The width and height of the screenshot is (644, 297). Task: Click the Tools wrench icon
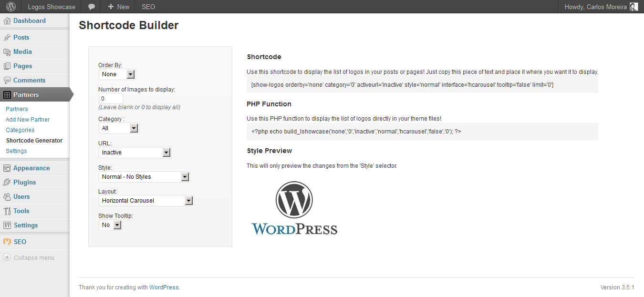tap(7, 211)
